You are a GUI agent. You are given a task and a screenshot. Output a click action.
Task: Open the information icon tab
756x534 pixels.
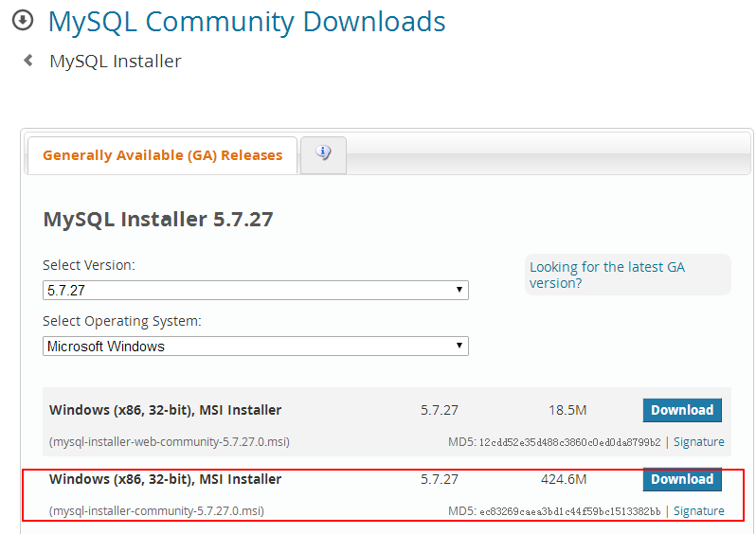click(323, 153)
